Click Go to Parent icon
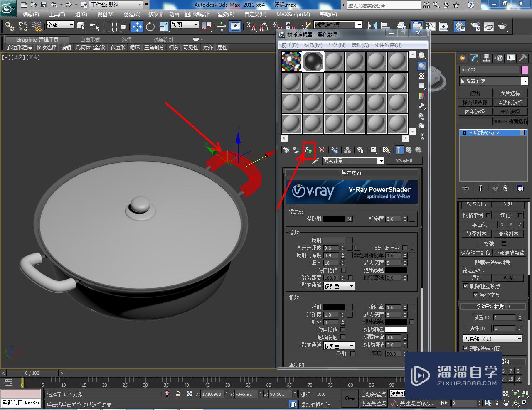The height and width of the screenshot is (410, 532). 409,150
